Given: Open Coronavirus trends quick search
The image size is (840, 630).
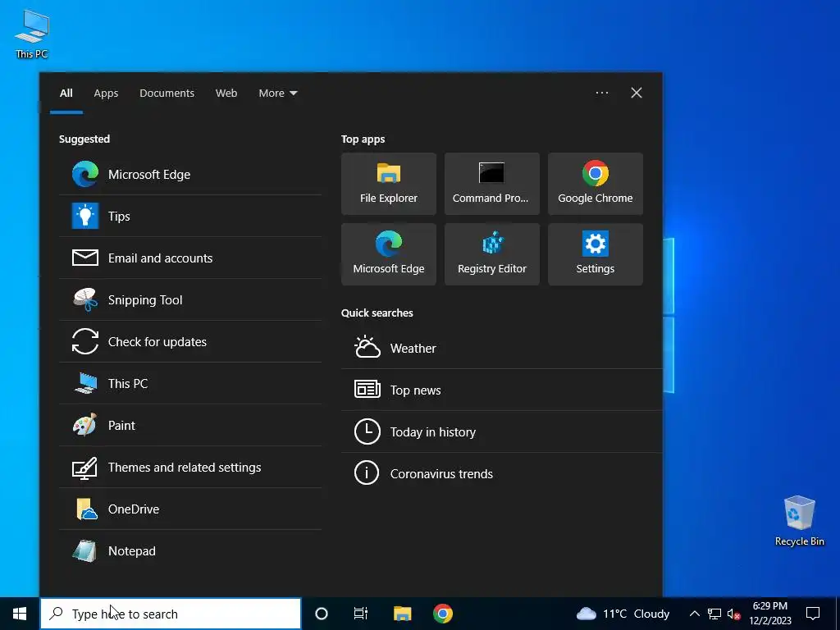Looking at the screenshot, I should point(501,473).
